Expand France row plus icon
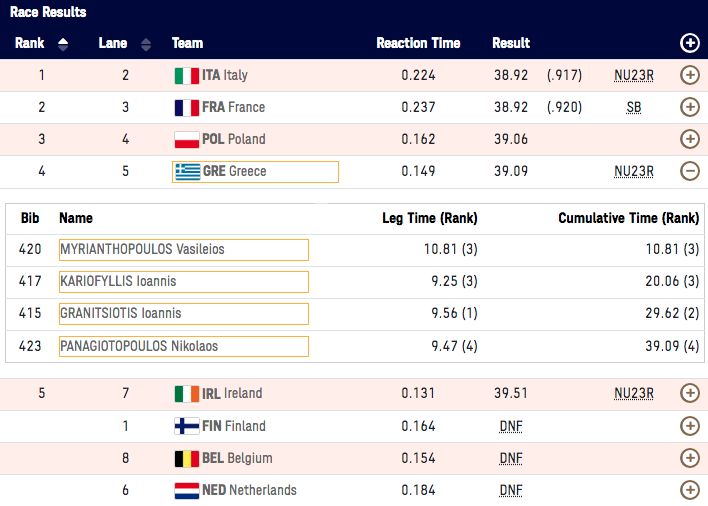The image size is (708, 506). [689, 107]
